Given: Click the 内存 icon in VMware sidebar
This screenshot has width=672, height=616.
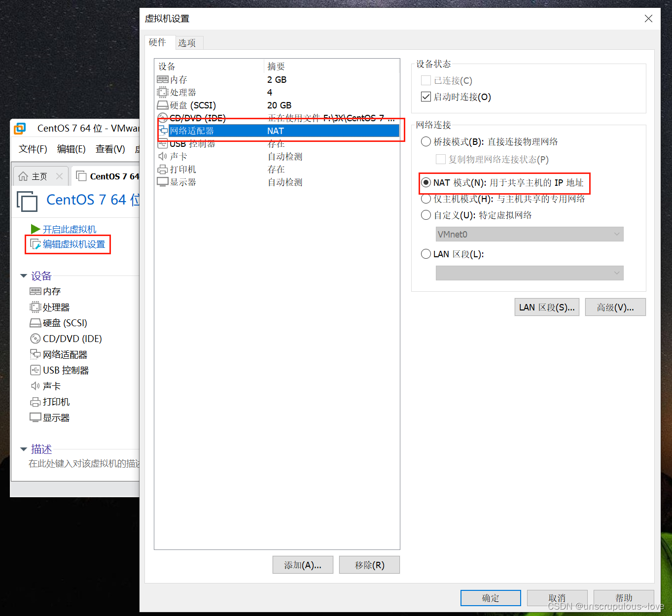Looking at the screenshot, I should tap(35, 291).
